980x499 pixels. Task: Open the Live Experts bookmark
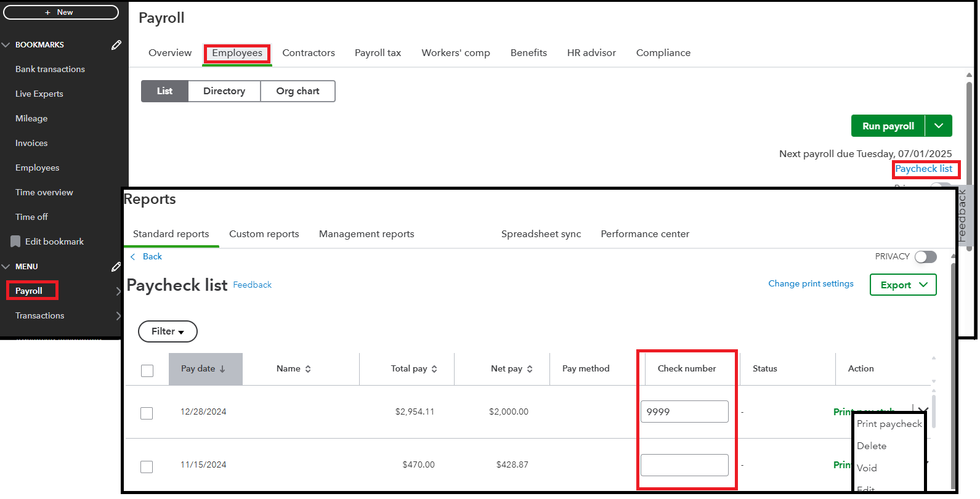(x=39, y=94)
